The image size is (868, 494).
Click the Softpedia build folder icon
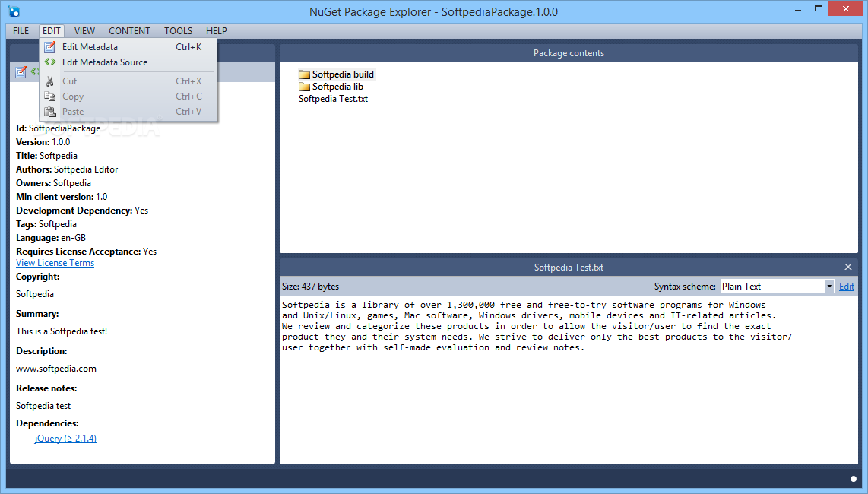pyautogui.click(x=304, y=74)
